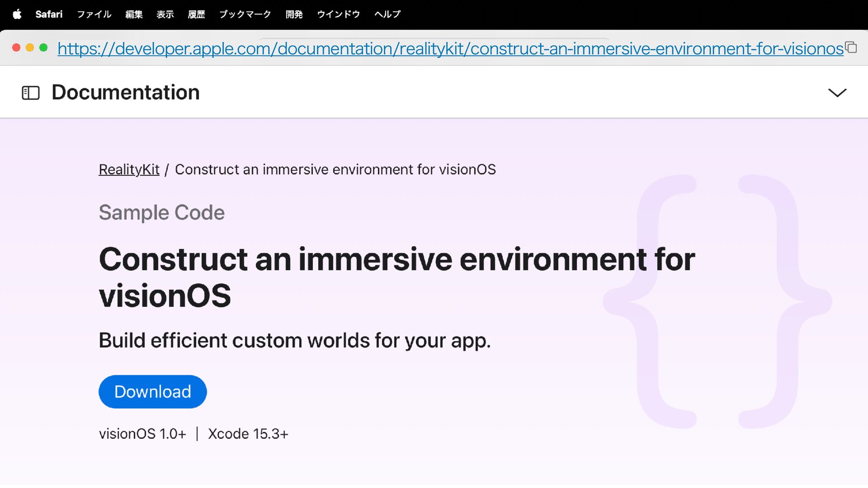Open the ブックマーク menu
Viewport: 868px width, 488px height.
point(245,14)
